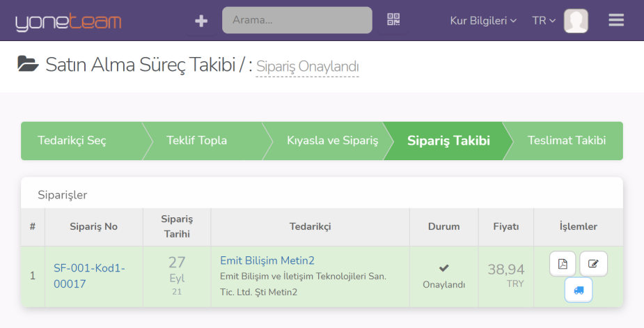Open the TR language dropdown
The height and width of the screenshot is (328, 644).
[x=543, y=21]
